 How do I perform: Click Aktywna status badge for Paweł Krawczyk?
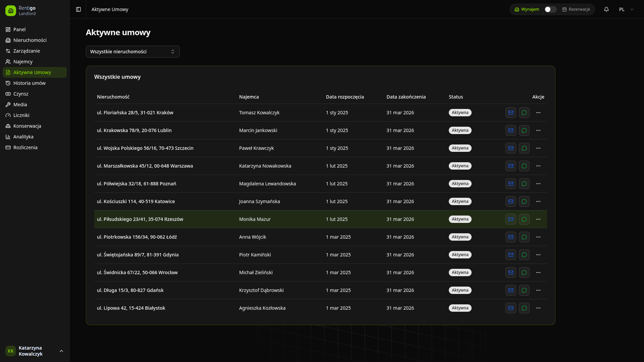tap(460, 148)
